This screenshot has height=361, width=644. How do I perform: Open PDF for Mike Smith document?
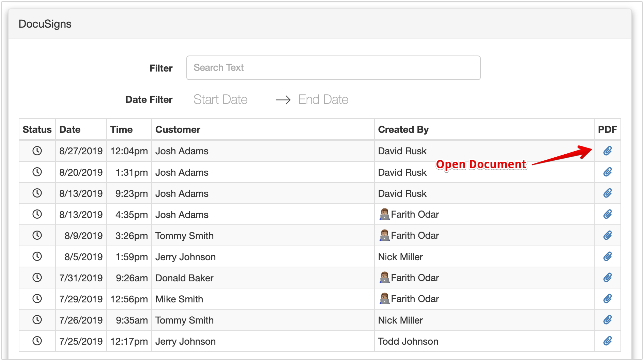coord(607,299)
